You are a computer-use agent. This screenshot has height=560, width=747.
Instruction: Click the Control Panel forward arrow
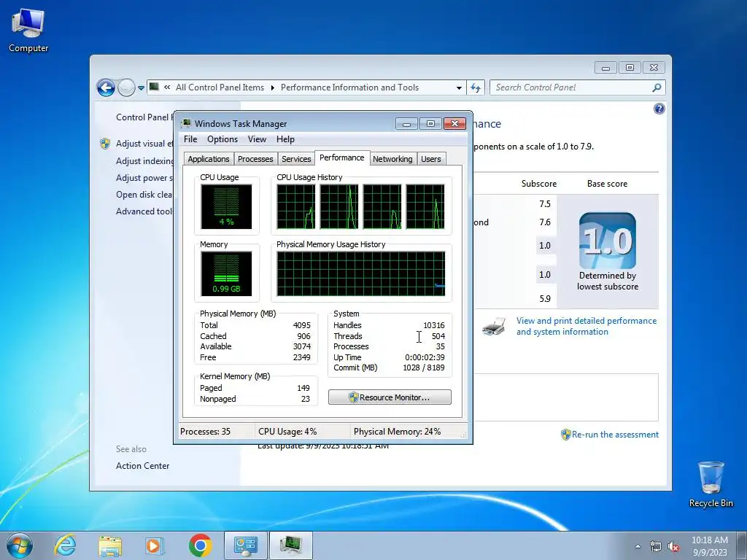tap(126, 87)
